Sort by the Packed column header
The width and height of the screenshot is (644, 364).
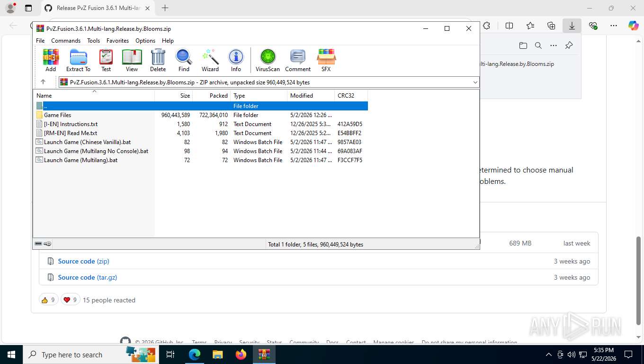(212, 96)
